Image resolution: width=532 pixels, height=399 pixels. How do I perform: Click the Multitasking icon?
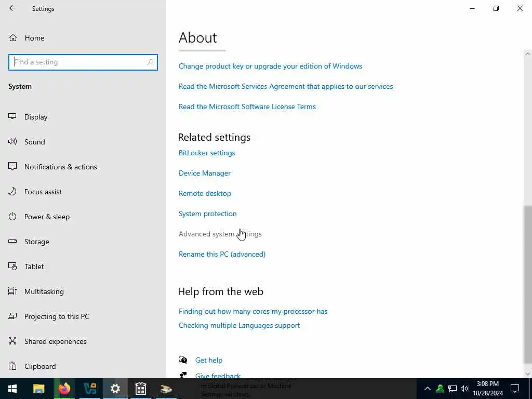12,291
